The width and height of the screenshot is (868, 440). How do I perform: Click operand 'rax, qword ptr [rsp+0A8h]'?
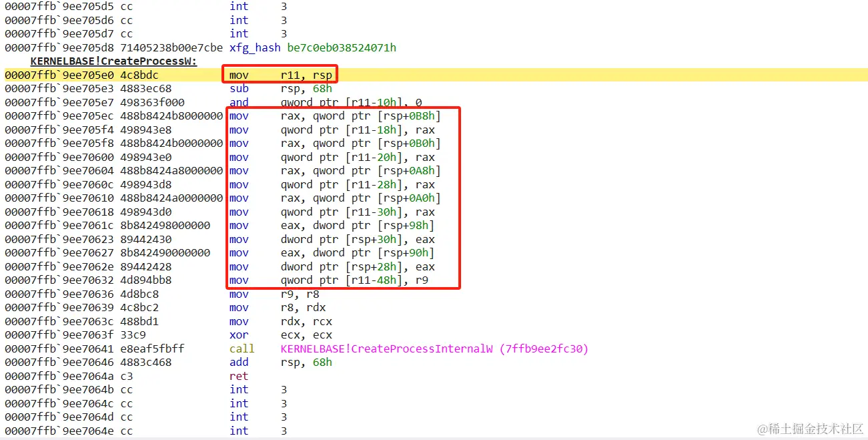click(x=361, y=171)
